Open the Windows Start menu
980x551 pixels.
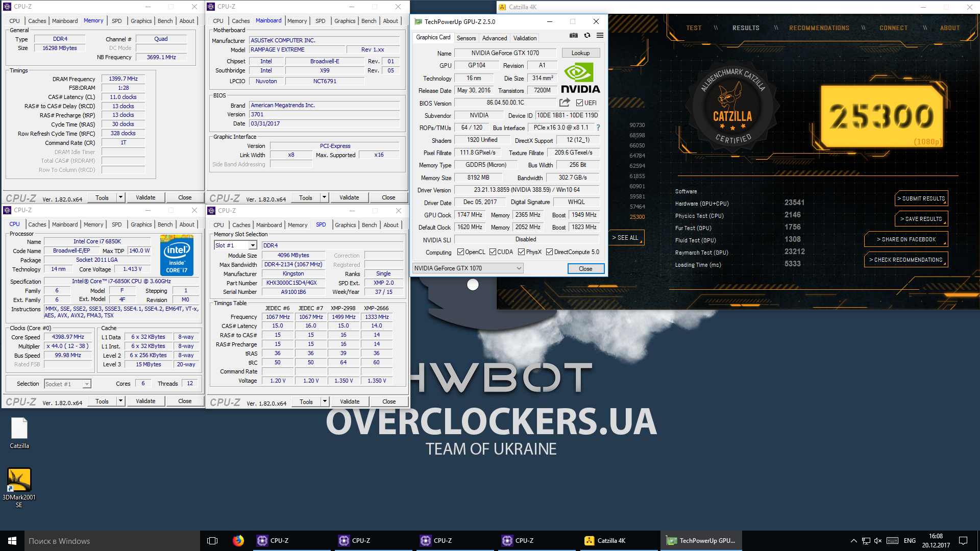[x=12, y=541]
